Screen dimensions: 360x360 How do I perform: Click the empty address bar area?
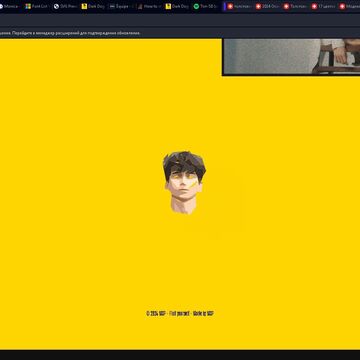(180, 20)
